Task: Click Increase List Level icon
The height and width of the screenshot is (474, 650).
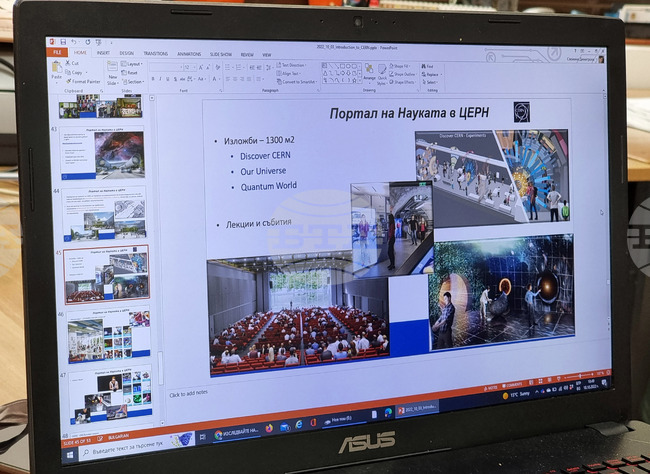Action: [x=259, y=68]
